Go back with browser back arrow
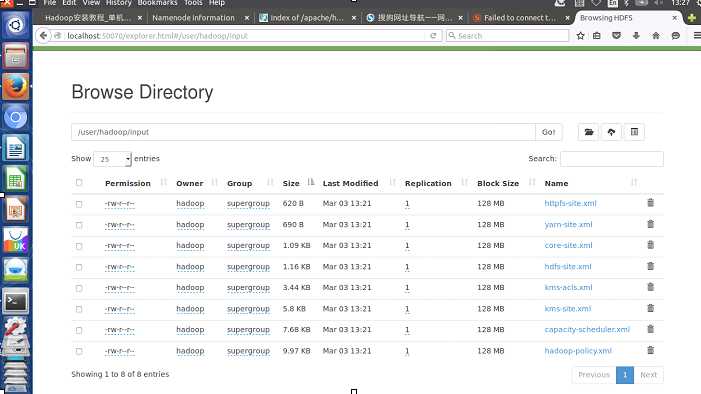 click(43, 35)
